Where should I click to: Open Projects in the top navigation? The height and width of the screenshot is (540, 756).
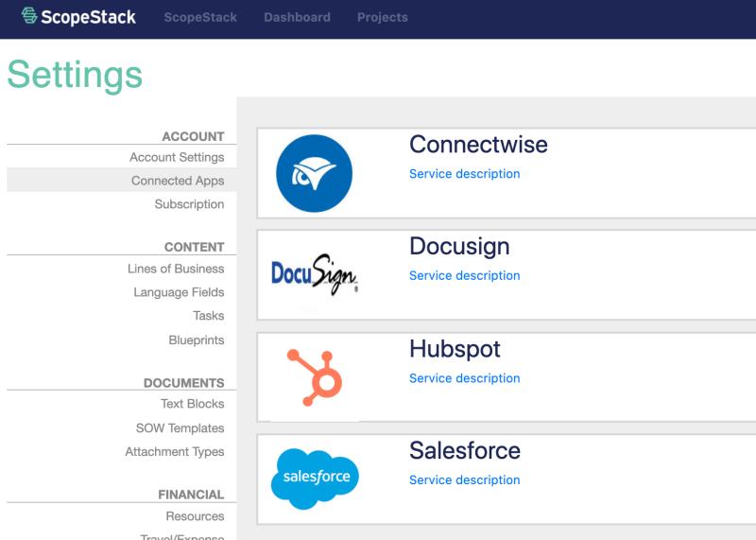coord(383,17)
